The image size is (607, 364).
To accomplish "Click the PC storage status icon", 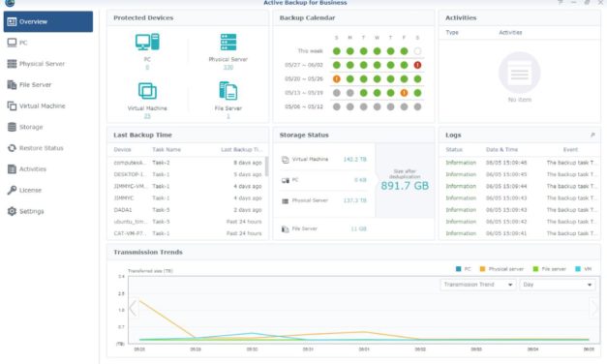I will [x=286, y=180].
